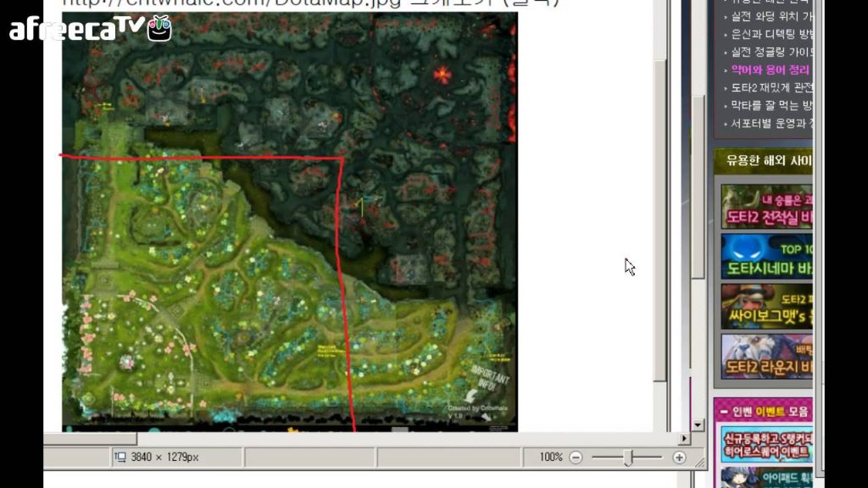This screenshot has width=868, height=488.
Task: Click the zoom out minus button
Action: 576,457
